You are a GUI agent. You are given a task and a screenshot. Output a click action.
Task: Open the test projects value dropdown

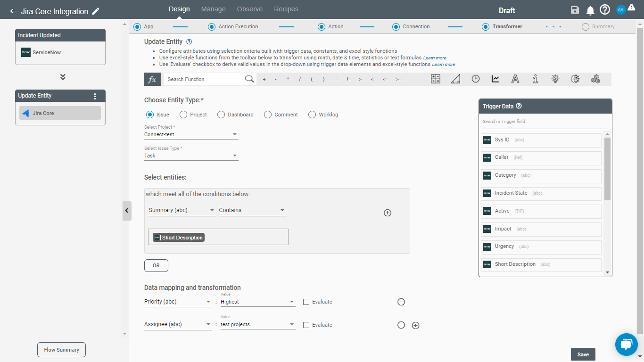258,325
